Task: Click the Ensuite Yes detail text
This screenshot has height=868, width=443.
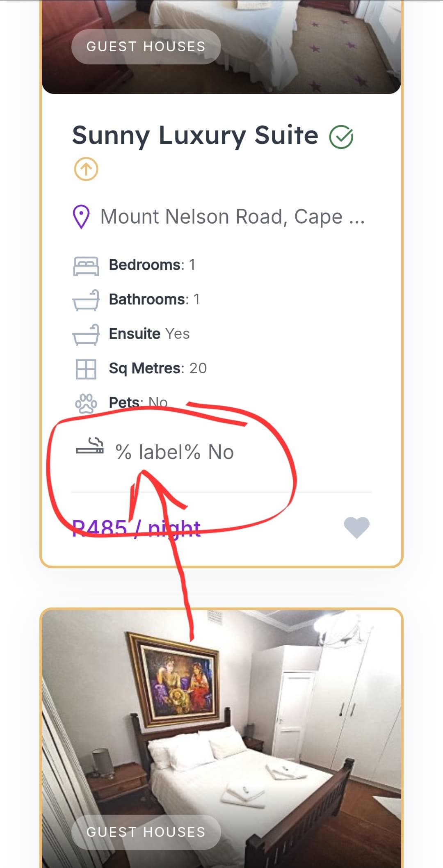Action: click(x=149, y=334)
